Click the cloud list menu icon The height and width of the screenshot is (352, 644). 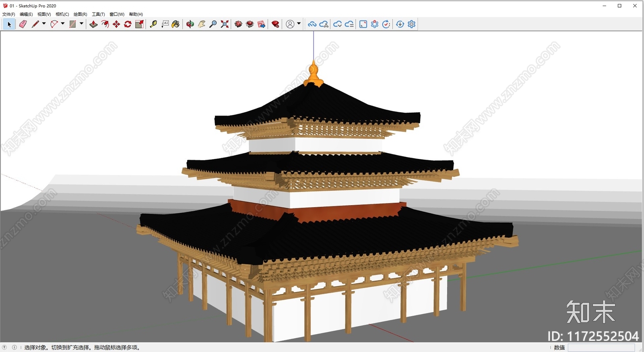pyautogui.click(x=349, y=24)
